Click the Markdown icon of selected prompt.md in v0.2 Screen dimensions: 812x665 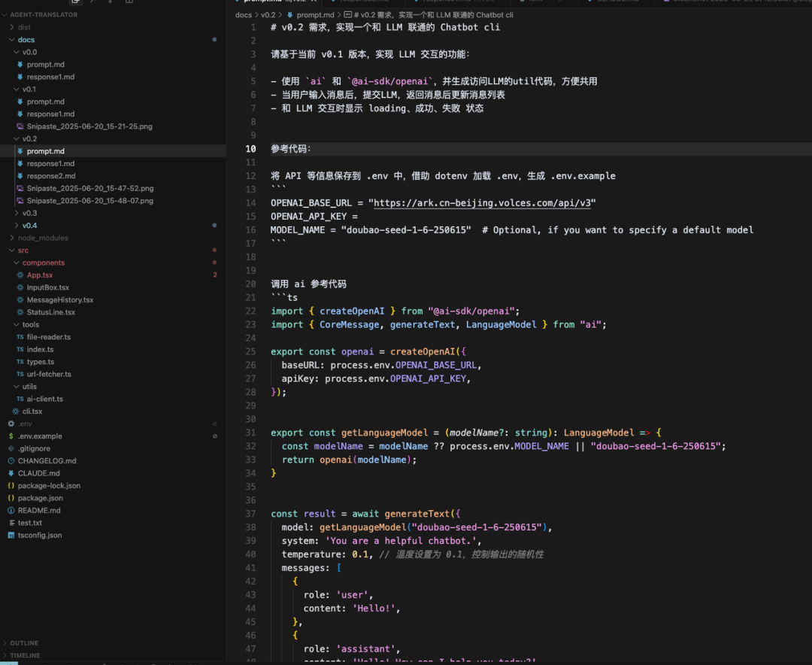click(x=20, y=151)
